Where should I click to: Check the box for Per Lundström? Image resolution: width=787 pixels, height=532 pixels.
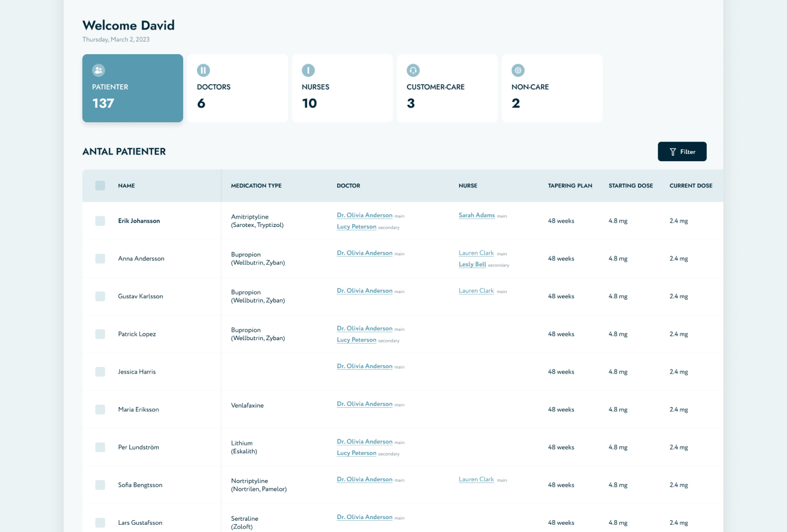(x=100, y=447)
